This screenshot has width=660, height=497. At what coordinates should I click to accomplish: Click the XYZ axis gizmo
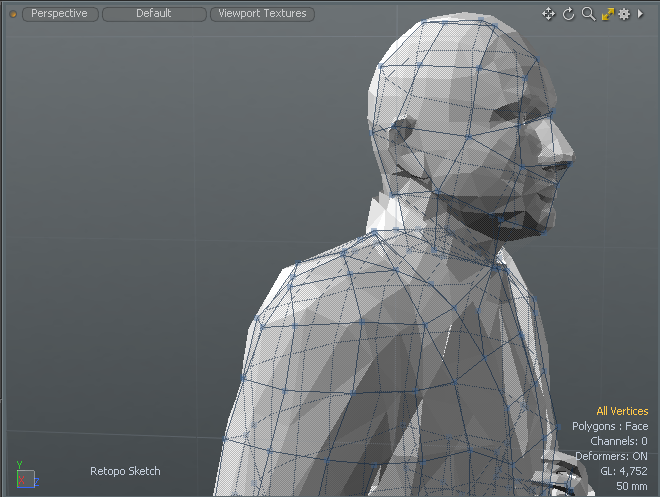(x=24, y=478)
